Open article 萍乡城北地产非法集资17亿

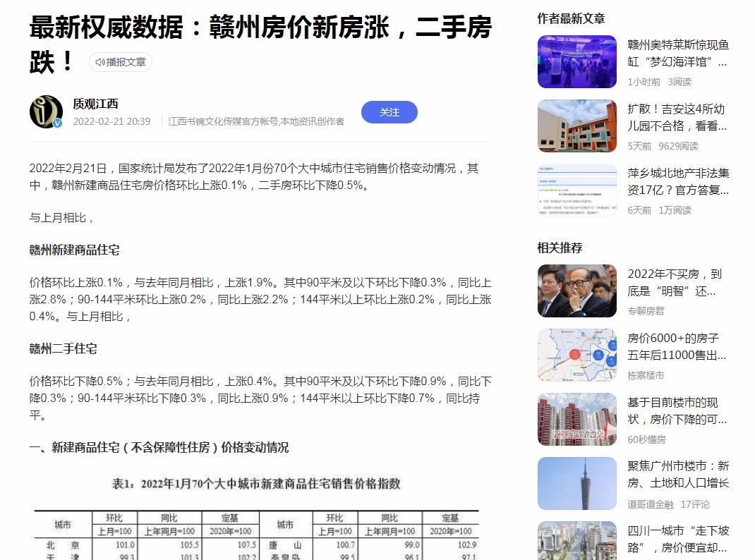[x=678, y=181]
